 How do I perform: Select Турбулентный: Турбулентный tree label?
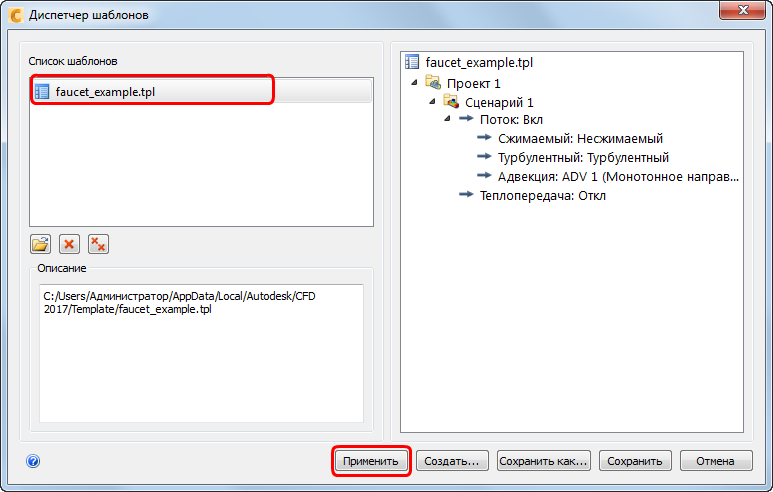583,158
